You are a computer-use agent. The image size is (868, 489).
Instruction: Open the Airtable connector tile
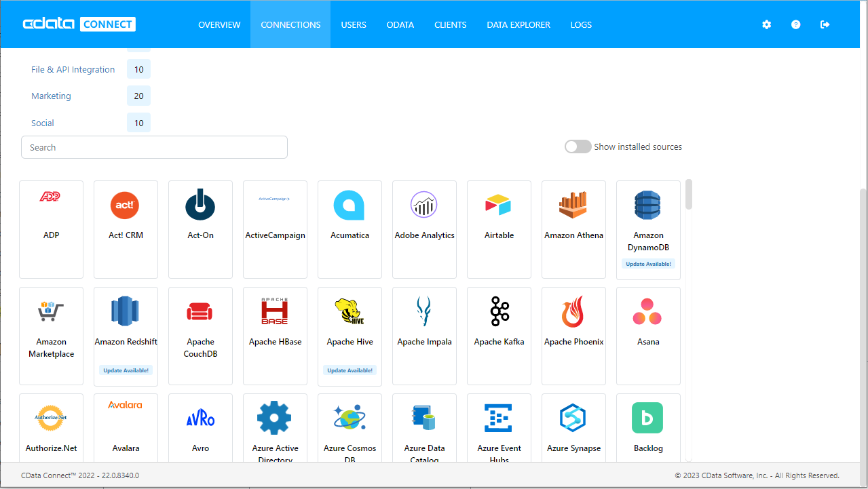coord(499,229)
